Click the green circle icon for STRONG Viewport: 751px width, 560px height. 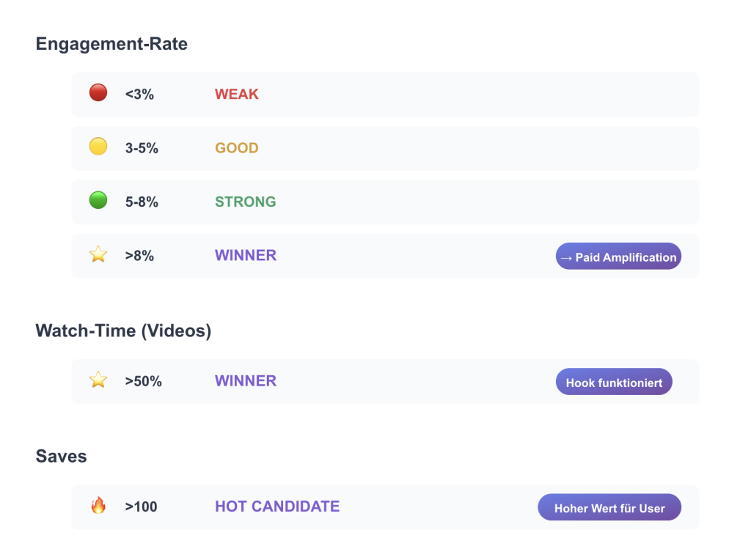[98, 201]
